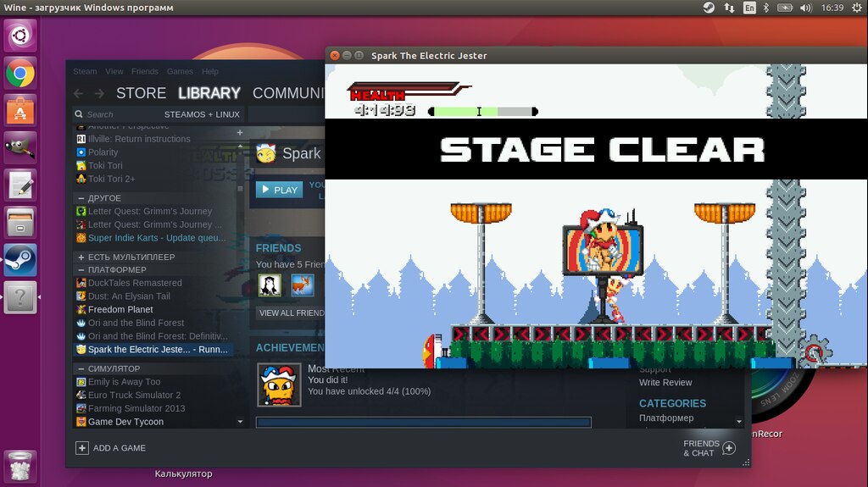Screen dimensions: 868x487
Task: Open the file archive manager icon
Action: click(20, 223)
